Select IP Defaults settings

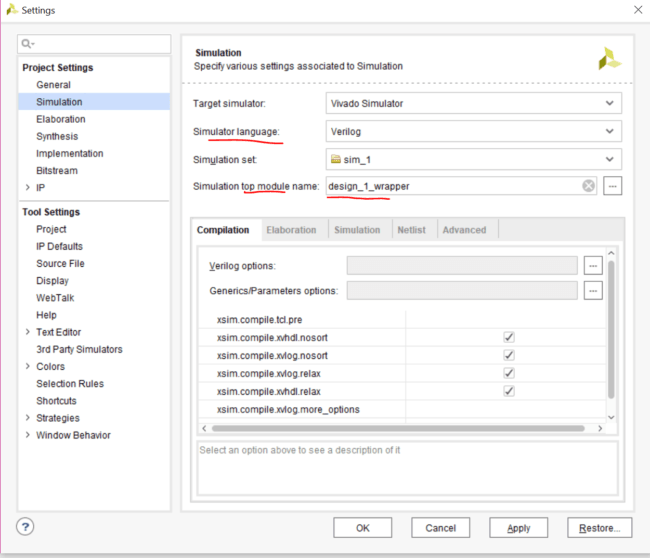(x=59, y=246)
